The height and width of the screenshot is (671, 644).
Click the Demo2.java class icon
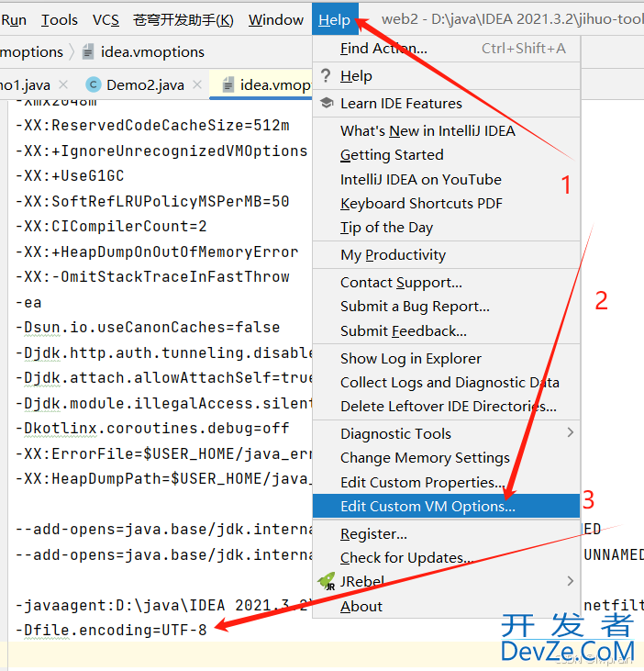[94, 84]
